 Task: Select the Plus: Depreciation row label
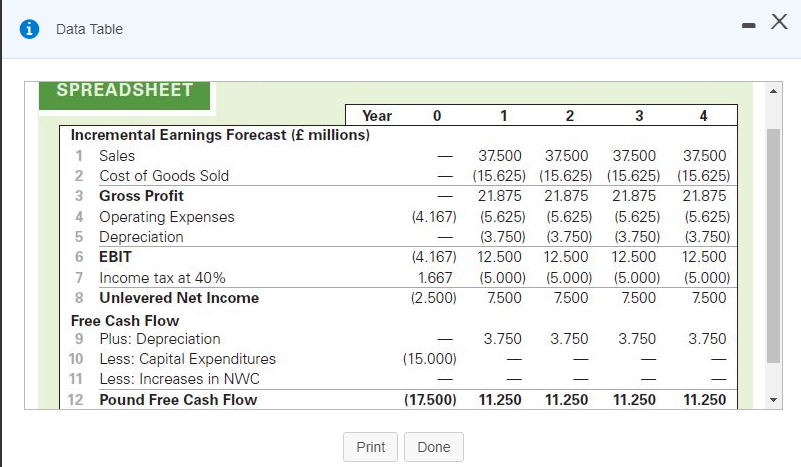point(160,339)
